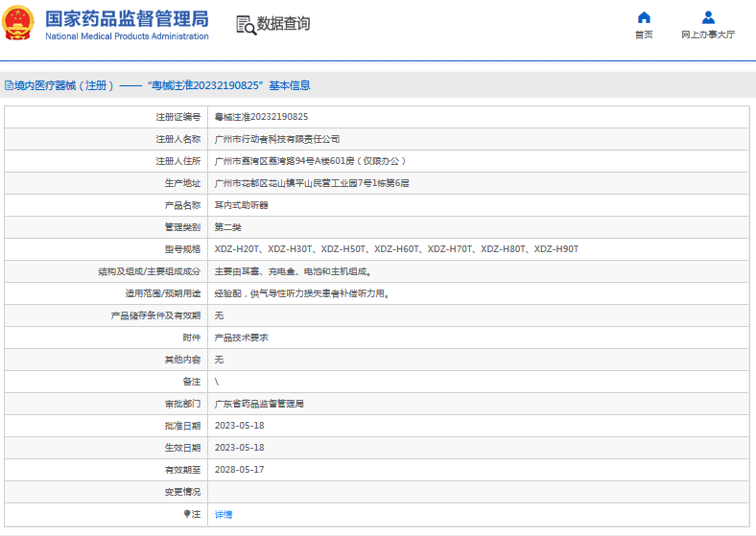Click the 产品技术要求 attachment cell
This screenshot has width=756, height=536.
pyautogui.click(x=241, y=338)
